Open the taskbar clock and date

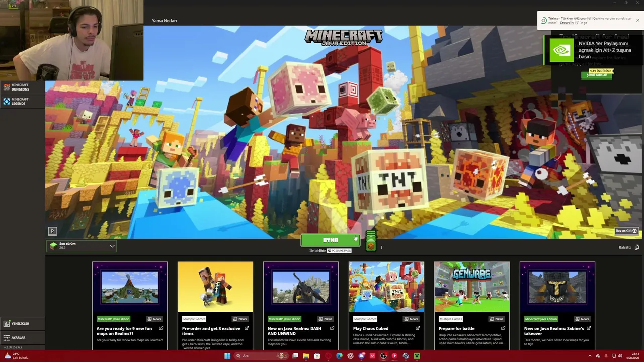point(632,356)
